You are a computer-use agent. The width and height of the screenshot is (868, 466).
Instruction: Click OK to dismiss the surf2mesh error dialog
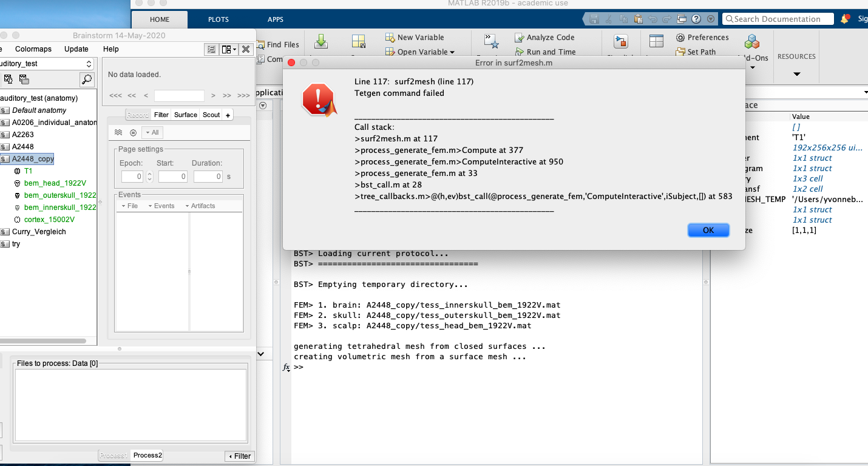pyautogui.click(x=708, y=230)
